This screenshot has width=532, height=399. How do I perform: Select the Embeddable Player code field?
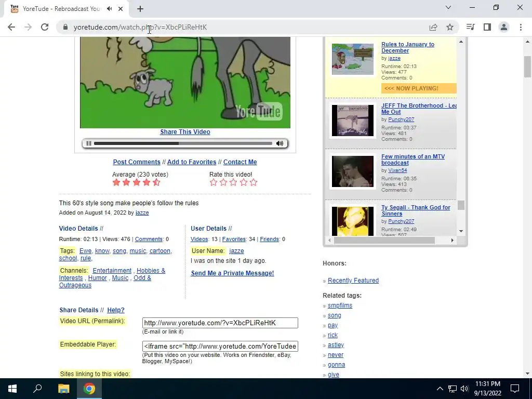220,347
